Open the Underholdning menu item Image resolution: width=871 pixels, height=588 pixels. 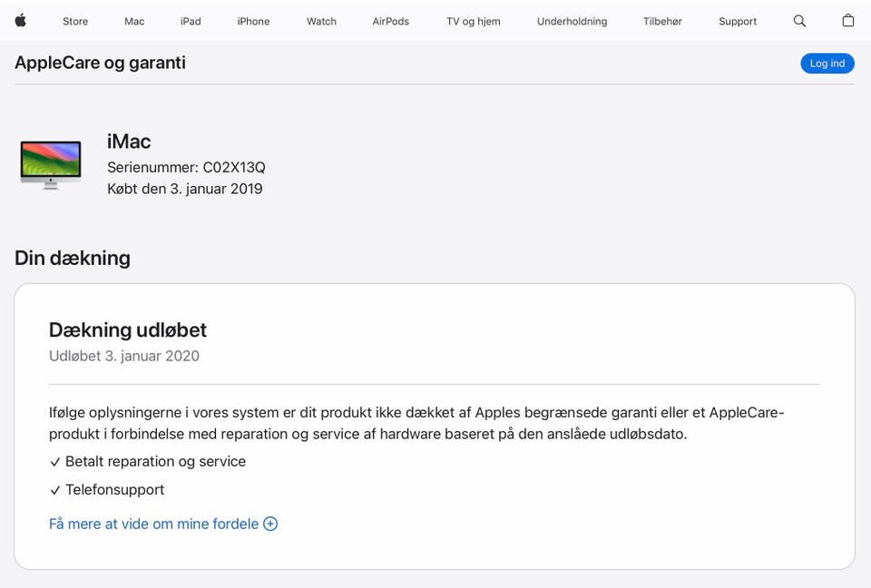(572, 22)
